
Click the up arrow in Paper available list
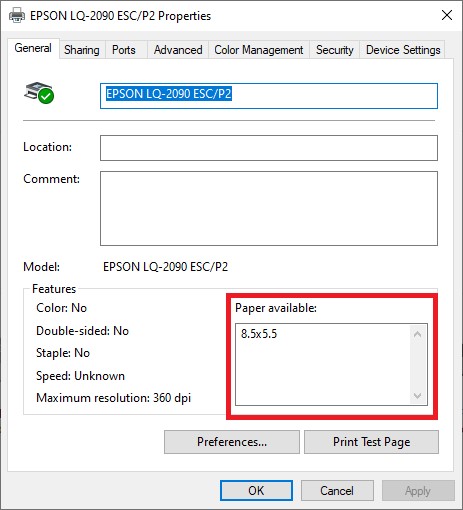pyautogui.click(x=417, y=334)
